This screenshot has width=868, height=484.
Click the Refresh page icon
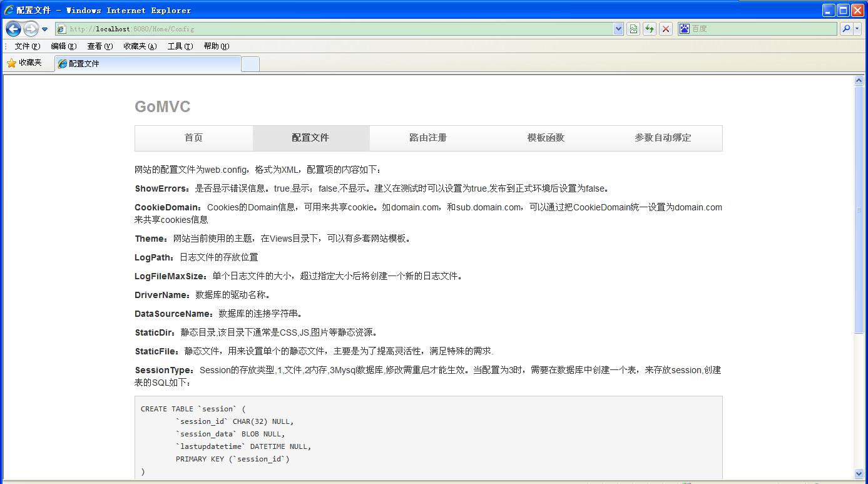pos(650,29)
